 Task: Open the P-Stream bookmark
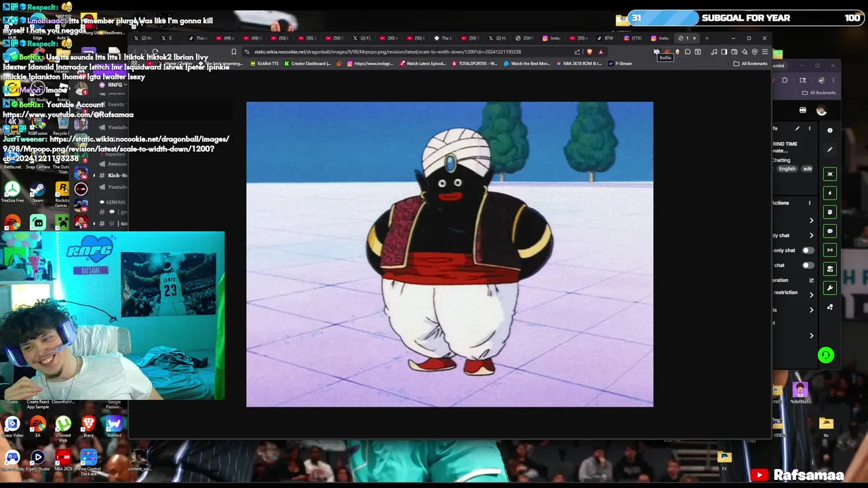620,64
